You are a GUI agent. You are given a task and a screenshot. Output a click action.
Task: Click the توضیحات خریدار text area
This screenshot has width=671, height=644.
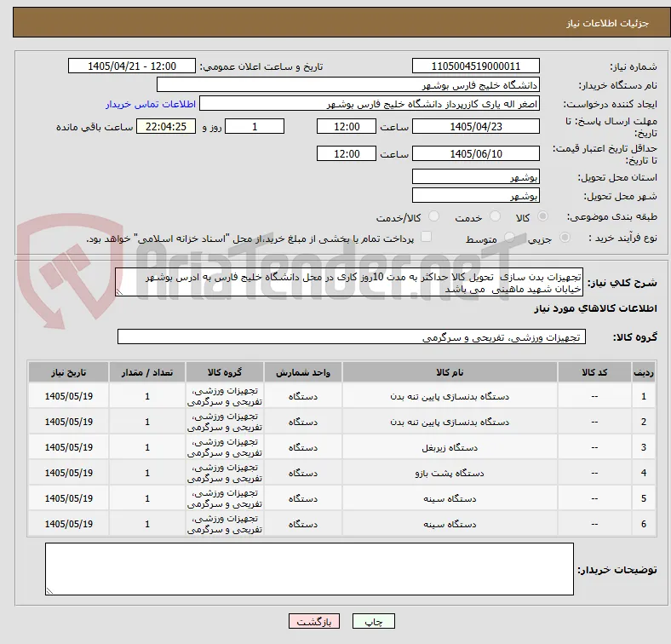coord(309,569)
